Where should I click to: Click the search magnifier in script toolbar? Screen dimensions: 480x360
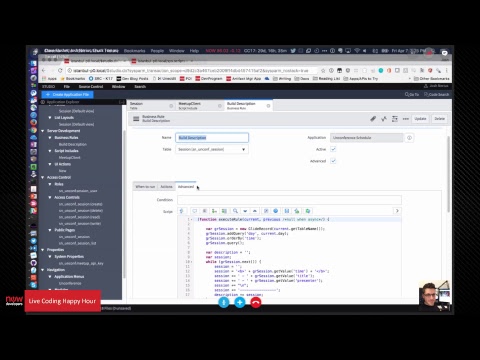coord(235,211)
